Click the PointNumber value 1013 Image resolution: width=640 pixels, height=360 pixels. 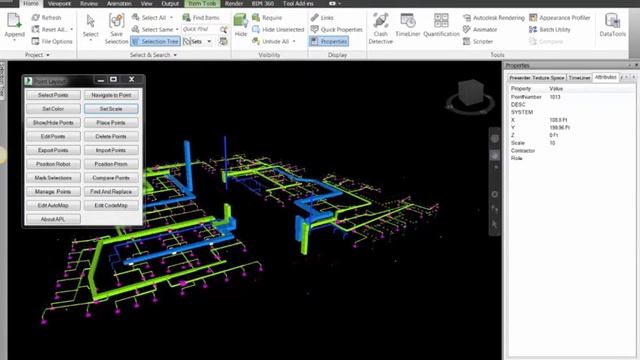coord(555,97)
